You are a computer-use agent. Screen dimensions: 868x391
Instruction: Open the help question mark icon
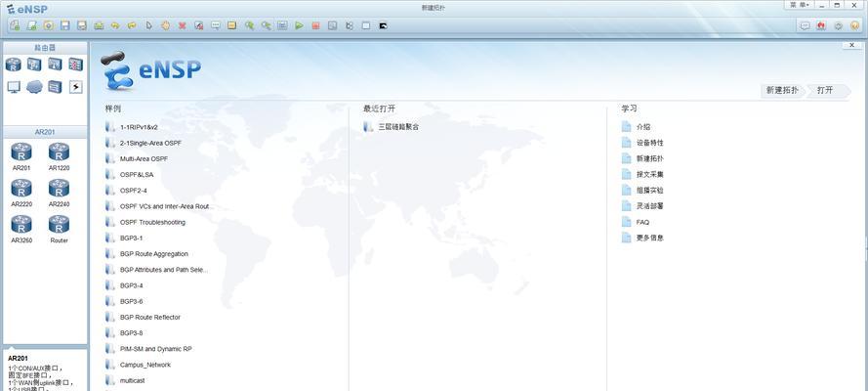pos(854,25)
